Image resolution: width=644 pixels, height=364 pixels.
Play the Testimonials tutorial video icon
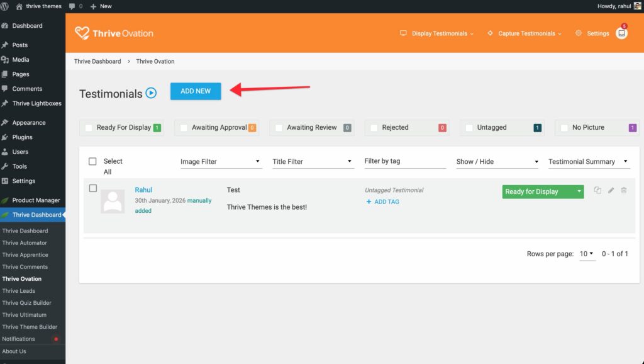point(151,93)
